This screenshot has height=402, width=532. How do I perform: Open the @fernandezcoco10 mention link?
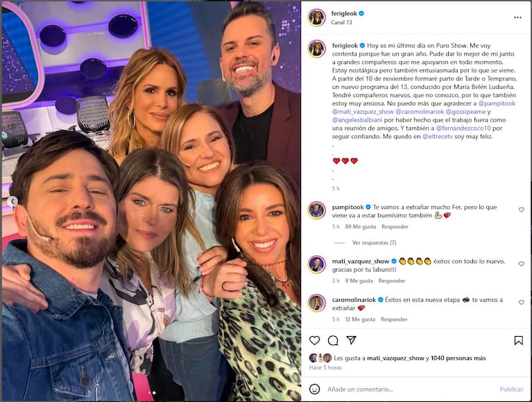tap(463, 128)
